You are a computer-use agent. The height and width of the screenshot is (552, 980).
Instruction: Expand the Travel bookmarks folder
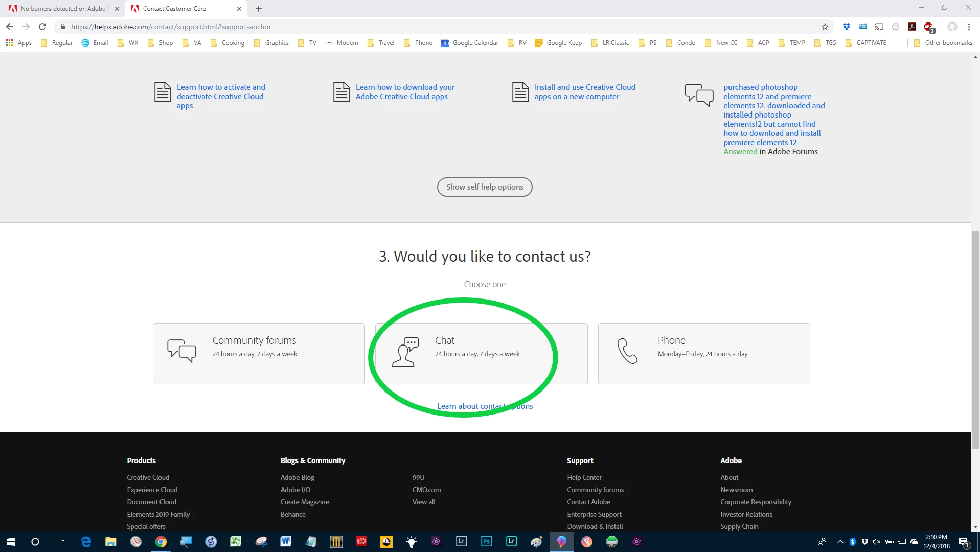381,43
